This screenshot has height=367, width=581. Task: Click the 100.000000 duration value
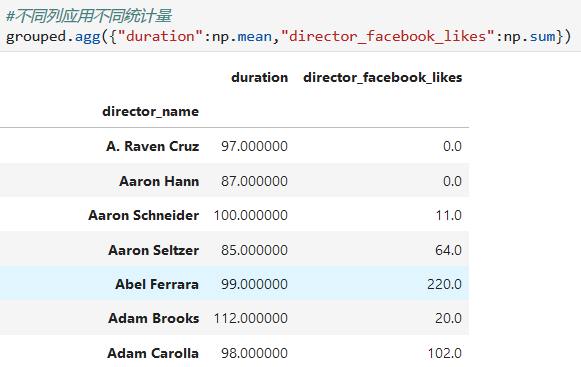coord(250,215)
